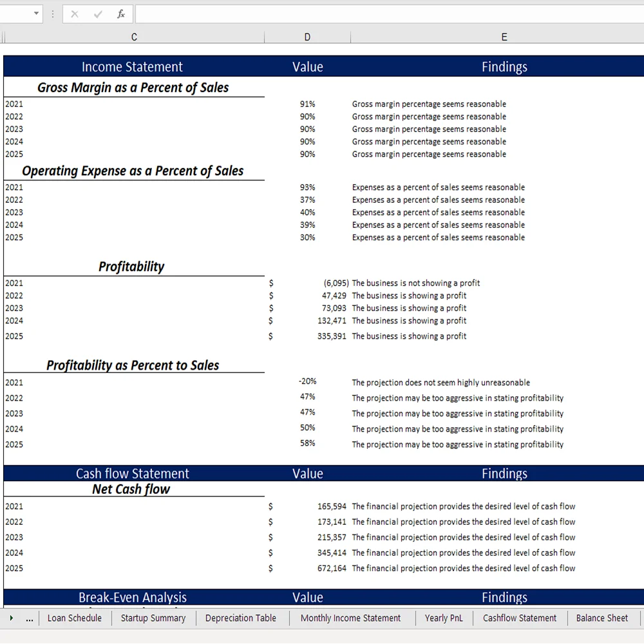The width and height of the screenshot is (644, 644).
Task: Select the Income Statement header cell
Action: pos(132,66)
